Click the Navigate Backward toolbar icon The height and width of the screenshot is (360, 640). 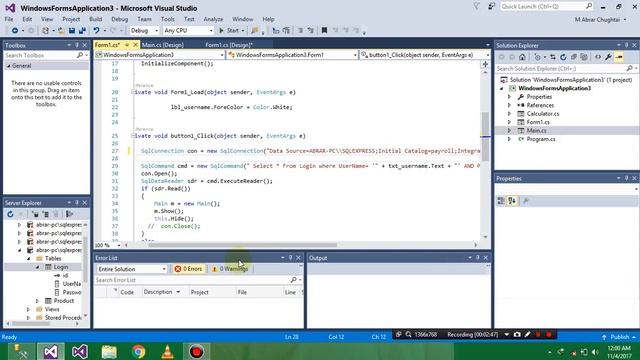point(15,31)
